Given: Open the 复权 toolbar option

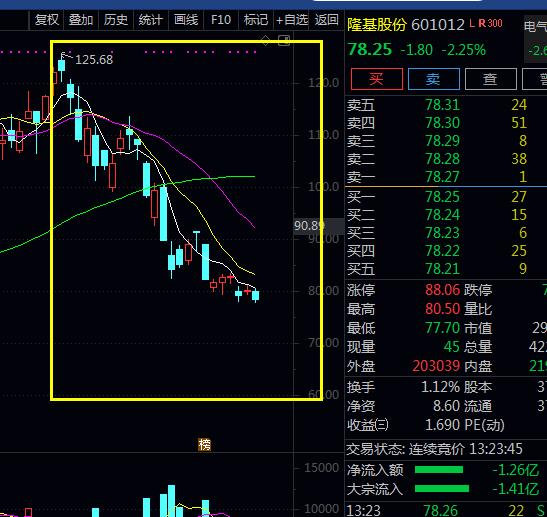Looking at the screenshot, I should click(x=47, y=20).
